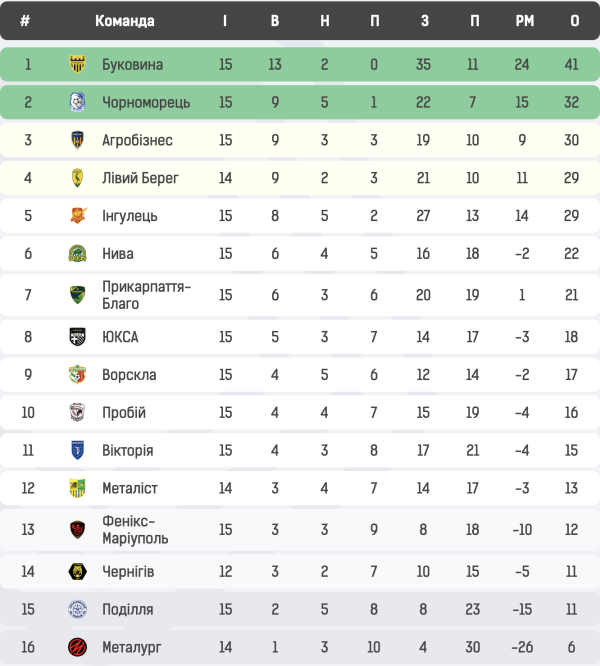
Task: Sort by the О points column header
Action: [574, 21]
